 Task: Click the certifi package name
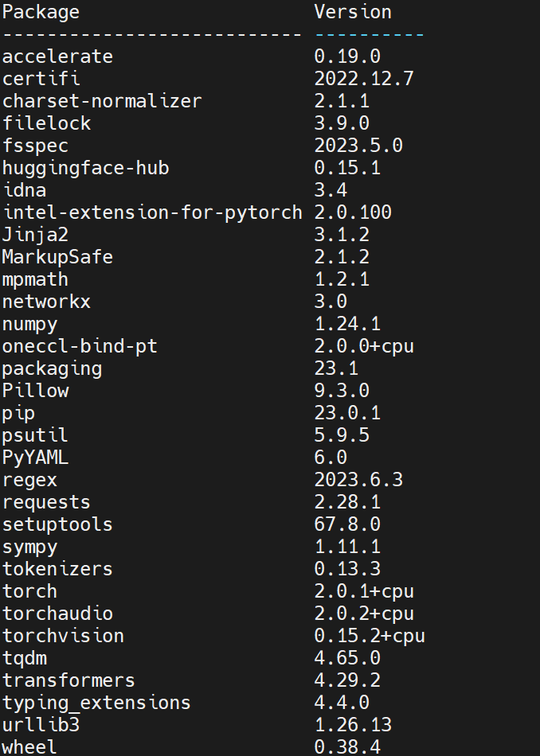41,79
